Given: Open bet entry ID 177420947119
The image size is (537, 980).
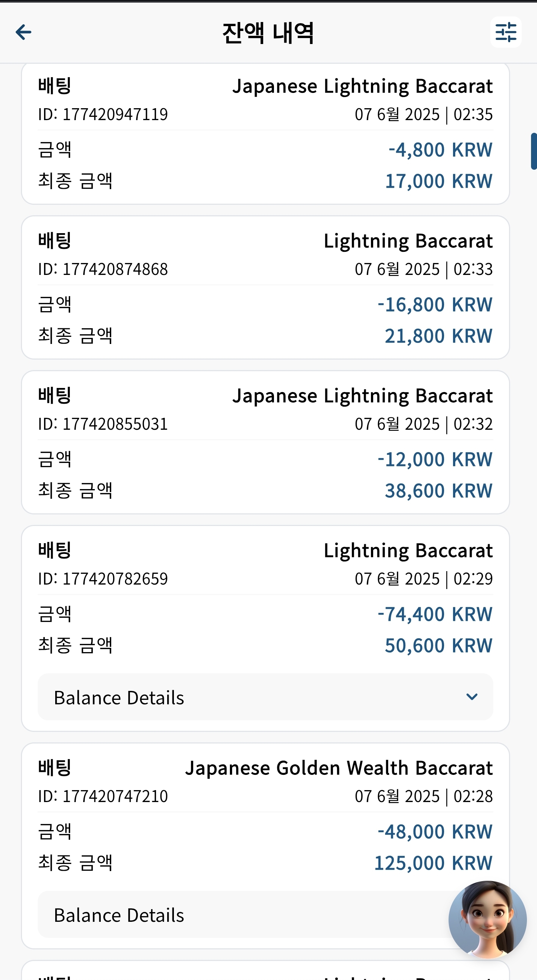Looking at the screenshot, I should coord(265,134).
